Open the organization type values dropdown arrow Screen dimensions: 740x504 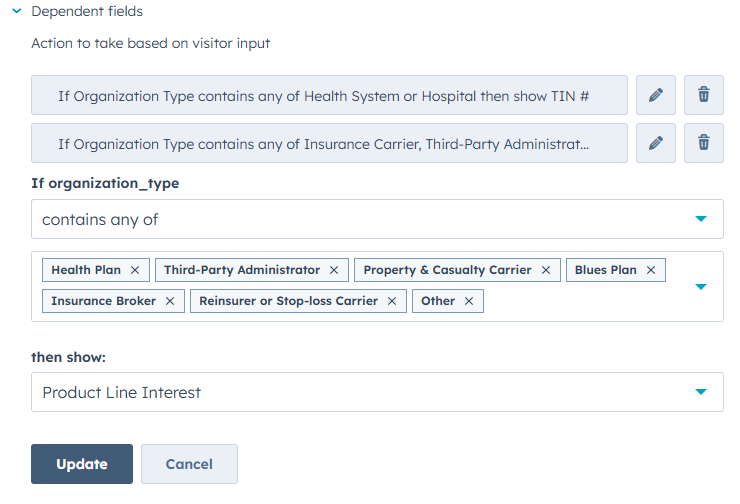click(x=701, y=286)
